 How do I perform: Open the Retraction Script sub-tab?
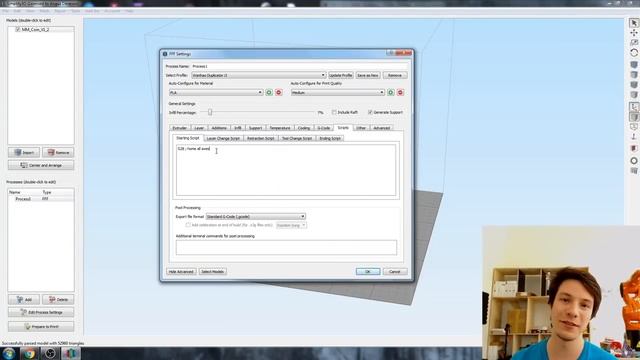tap(261, 138)
